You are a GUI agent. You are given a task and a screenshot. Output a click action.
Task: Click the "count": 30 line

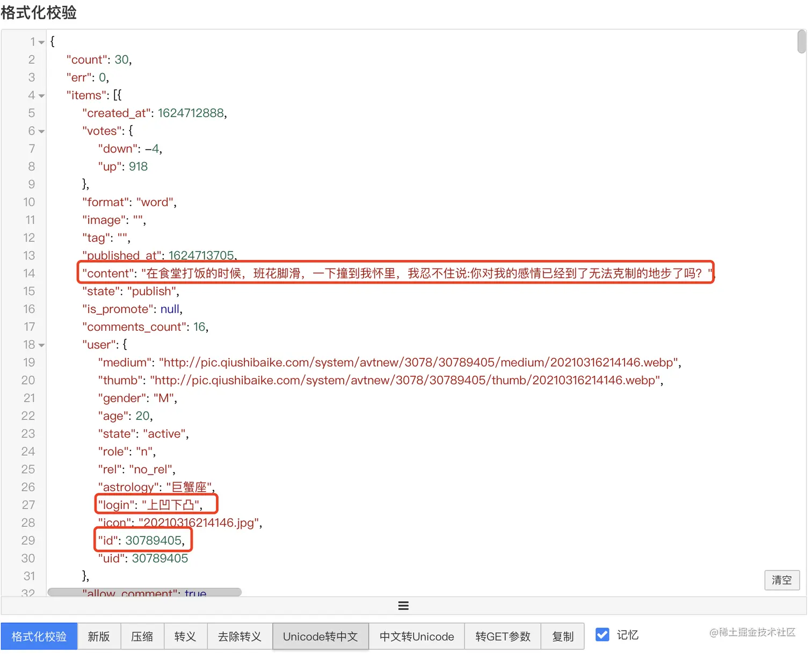99,60
